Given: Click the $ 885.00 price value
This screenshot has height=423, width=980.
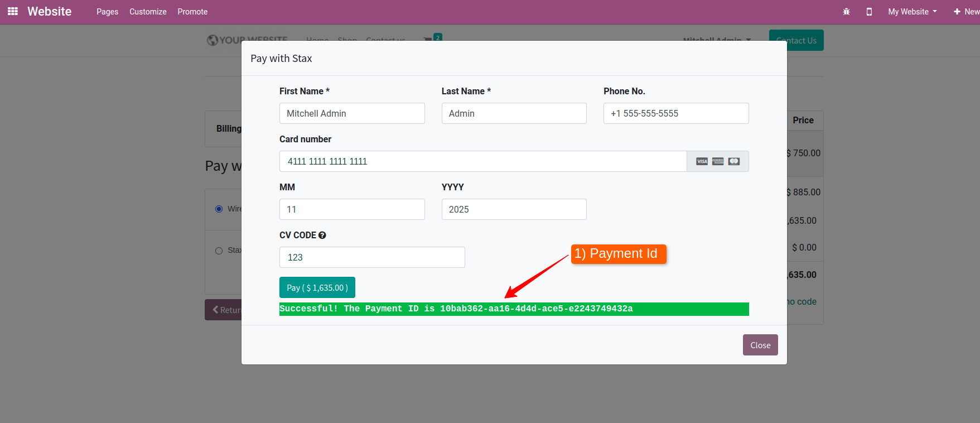Looking at the screenshot, I should (x=804, y=192).
